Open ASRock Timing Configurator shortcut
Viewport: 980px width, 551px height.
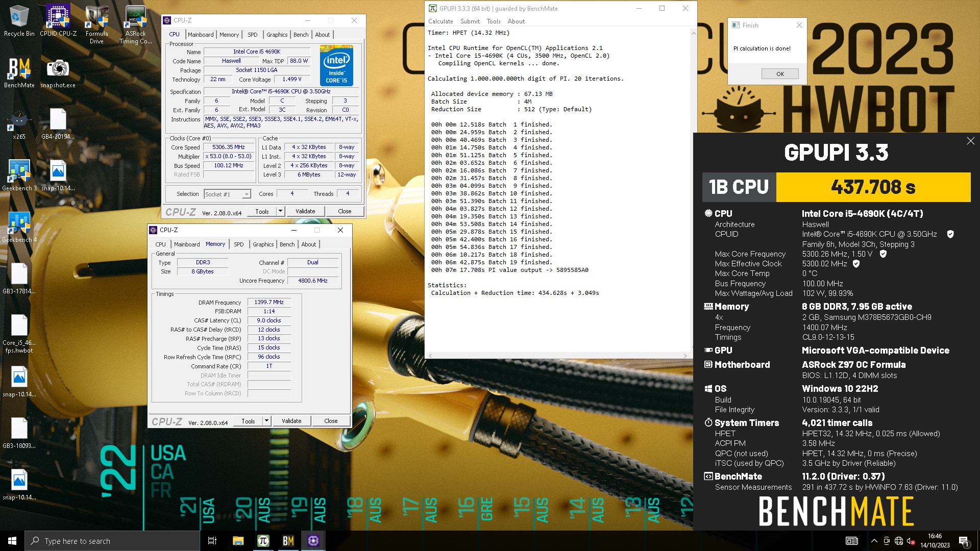[x=136, y=25]
